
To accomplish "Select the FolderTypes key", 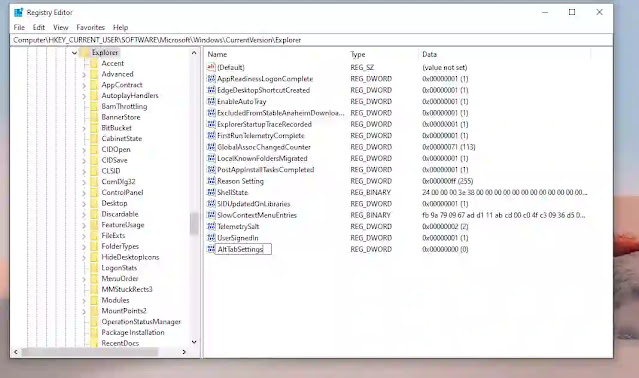I will click(x=120, y=246).
